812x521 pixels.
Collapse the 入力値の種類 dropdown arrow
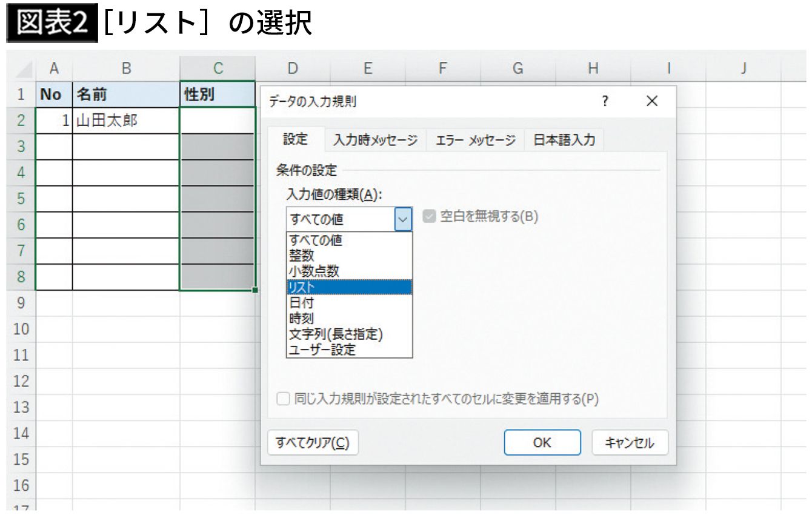point(404,219)
